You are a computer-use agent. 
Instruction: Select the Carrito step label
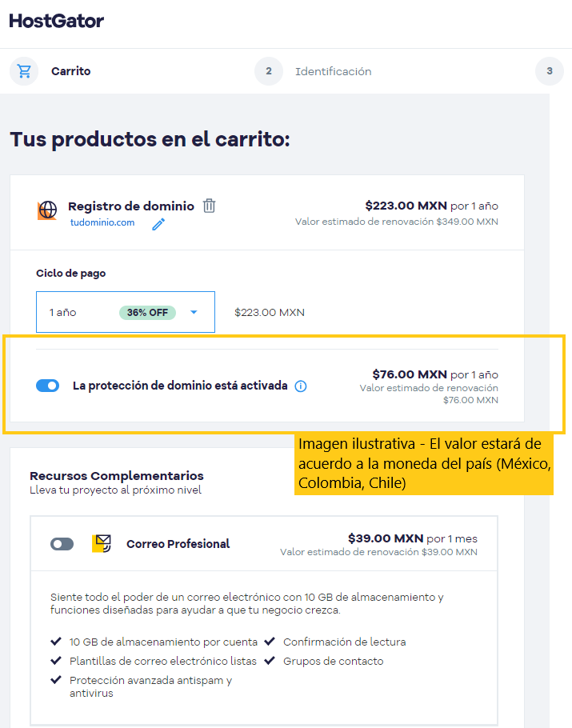click(70, 71)
